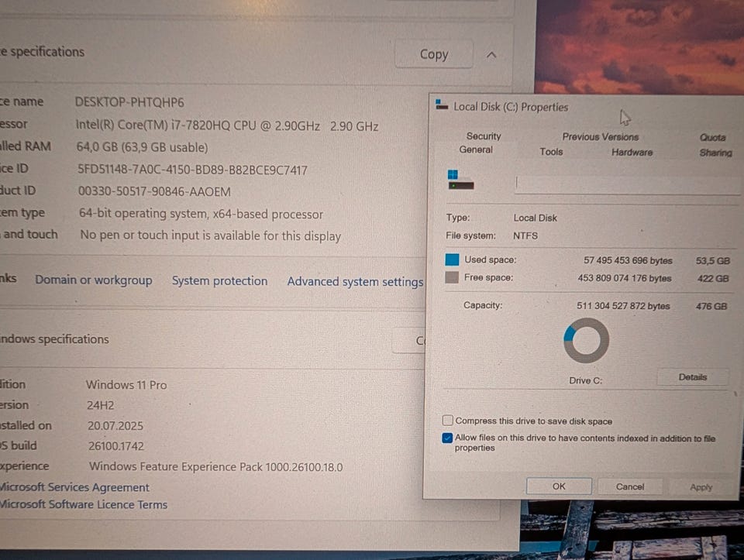Select product ID 00330-50517-90846-AAOEM
This screenshot has width=744, height=560.
pos(154,191)
